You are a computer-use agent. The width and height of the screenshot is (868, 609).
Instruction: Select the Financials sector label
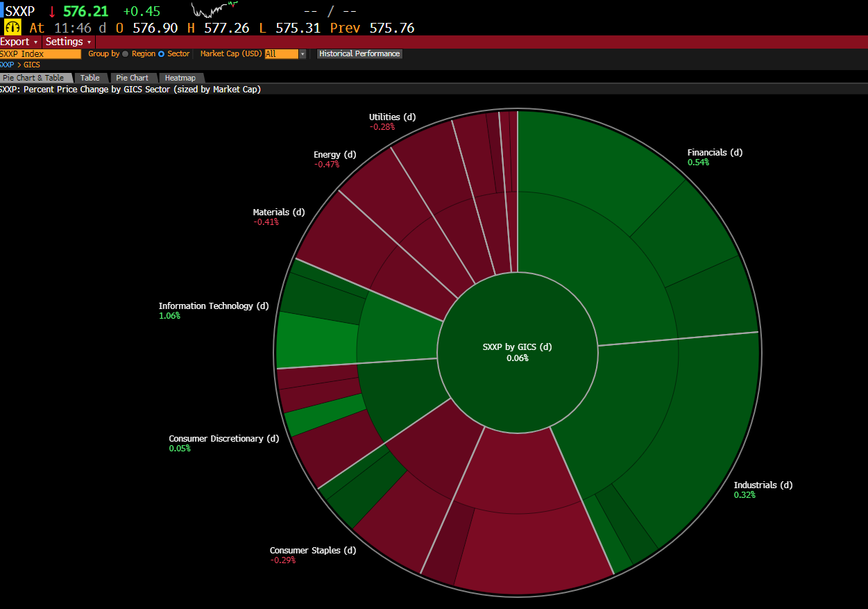(715, 153)
